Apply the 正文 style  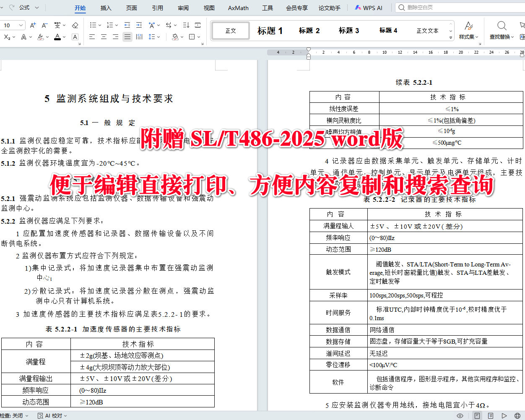[x=231, y=31]
